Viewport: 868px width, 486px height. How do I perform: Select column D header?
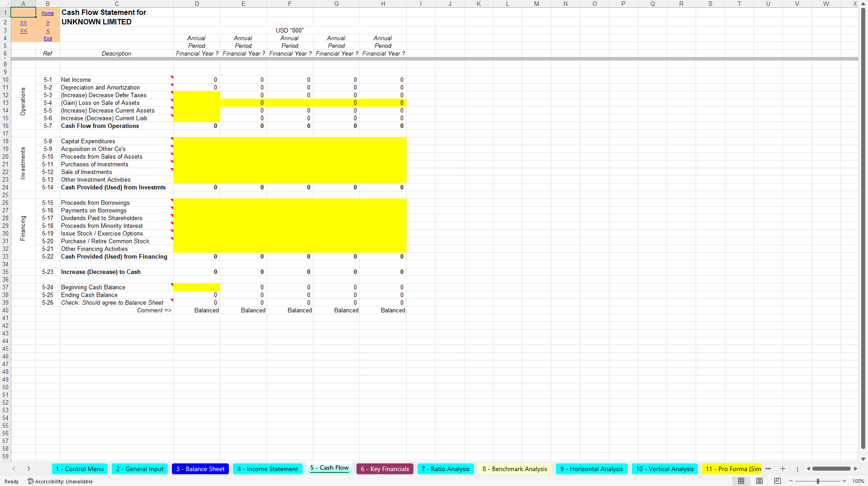pos(197,4)
